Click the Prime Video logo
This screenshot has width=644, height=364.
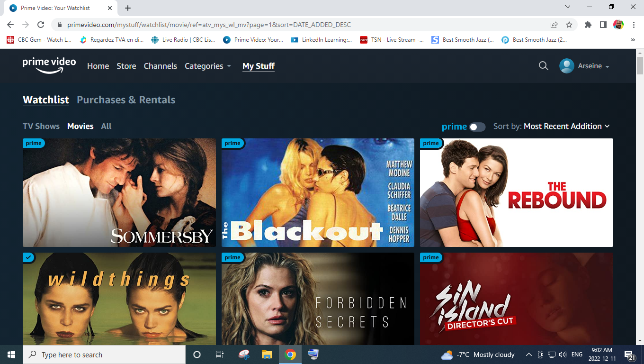[49, 65]
